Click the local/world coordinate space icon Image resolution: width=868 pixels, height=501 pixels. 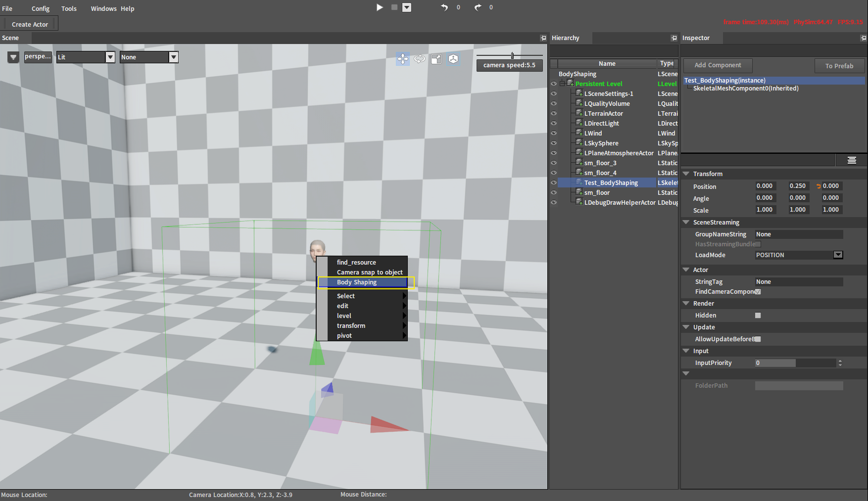pos(453,59)
